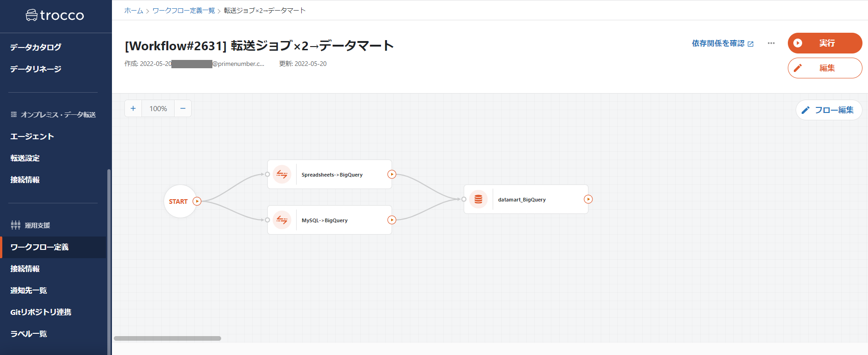Image resolution: width=868 pixels, height=355 pixels.
Task: Click the @primenumber.c... creator email text
Action: click(x=238, y=64)
